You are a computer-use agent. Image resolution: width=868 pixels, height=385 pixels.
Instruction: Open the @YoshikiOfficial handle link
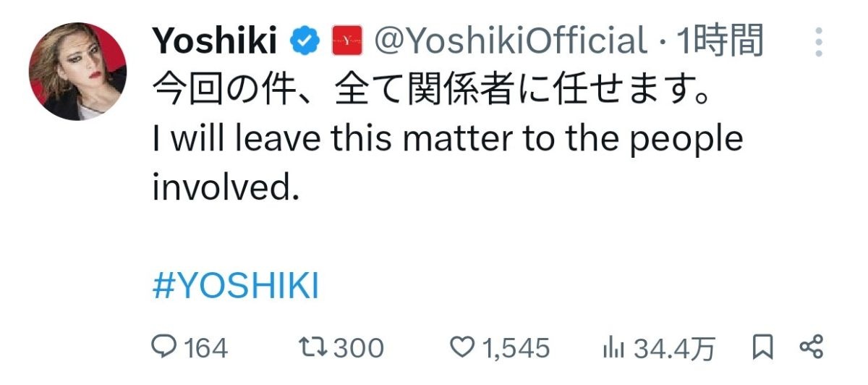coord(509,41)
